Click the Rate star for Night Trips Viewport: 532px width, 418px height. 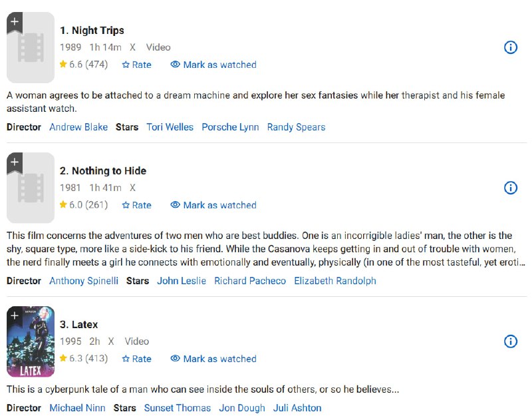[x=137, y=65]
